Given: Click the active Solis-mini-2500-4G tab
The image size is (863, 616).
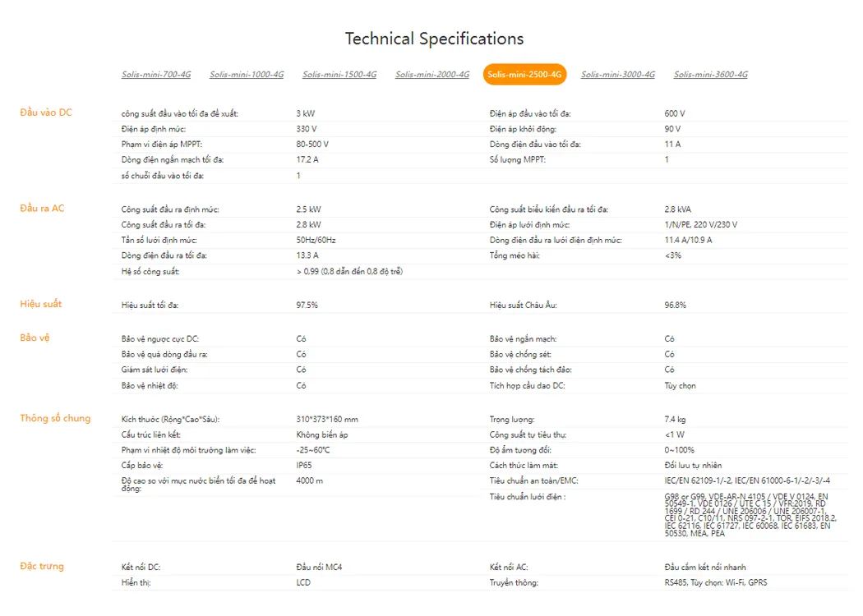Looking at the screenshot, I should 524,75.
